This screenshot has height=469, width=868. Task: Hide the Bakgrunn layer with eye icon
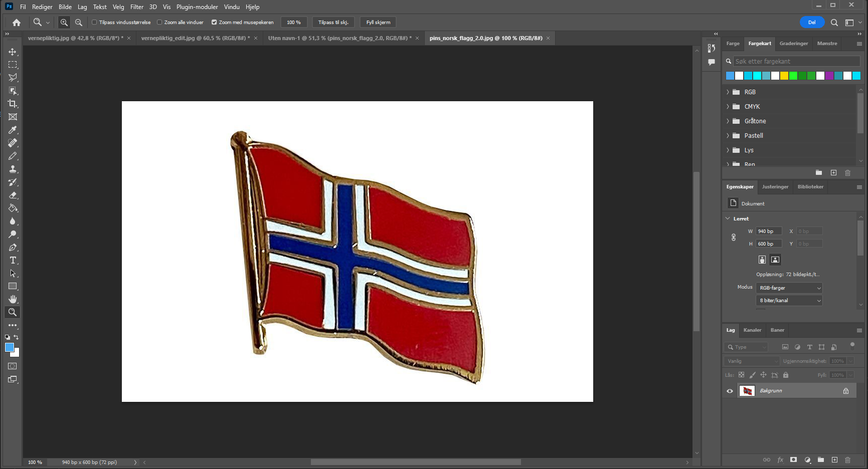[730, 391]
